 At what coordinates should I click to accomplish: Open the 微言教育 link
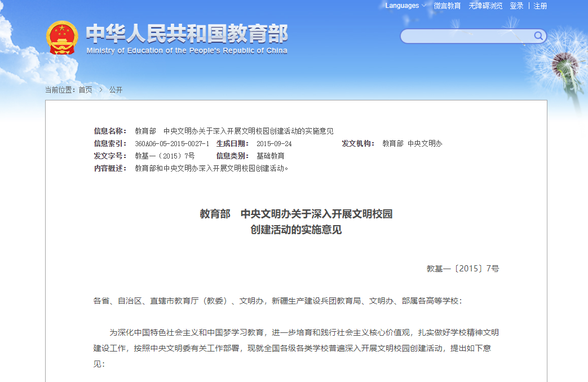447,6
